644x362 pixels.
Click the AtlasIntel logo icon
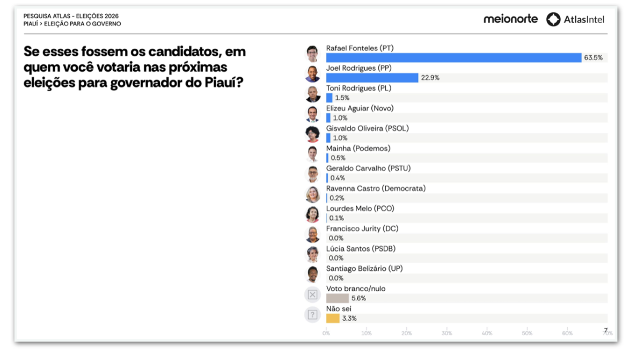tap(553, 19)
